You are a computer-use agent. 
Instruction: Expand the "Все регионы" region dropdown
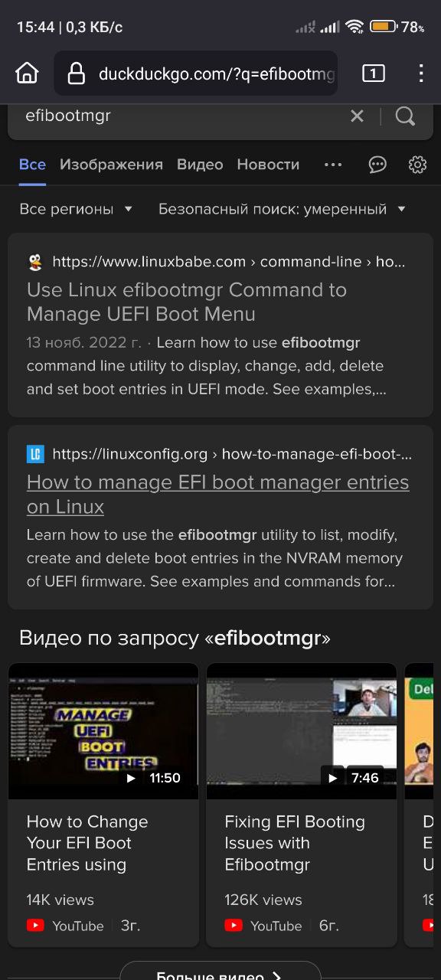(x=76, y=209)
